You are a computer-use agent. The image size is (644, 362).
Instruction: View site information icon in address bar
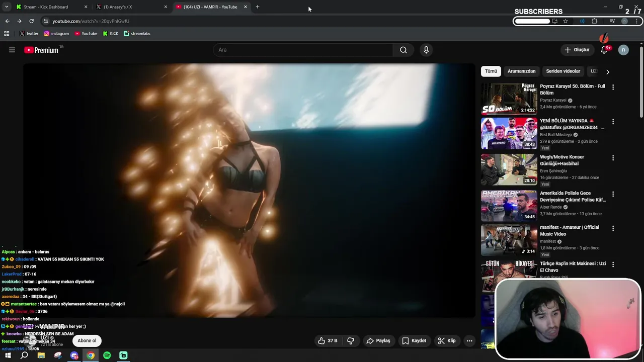pos(46,21)
